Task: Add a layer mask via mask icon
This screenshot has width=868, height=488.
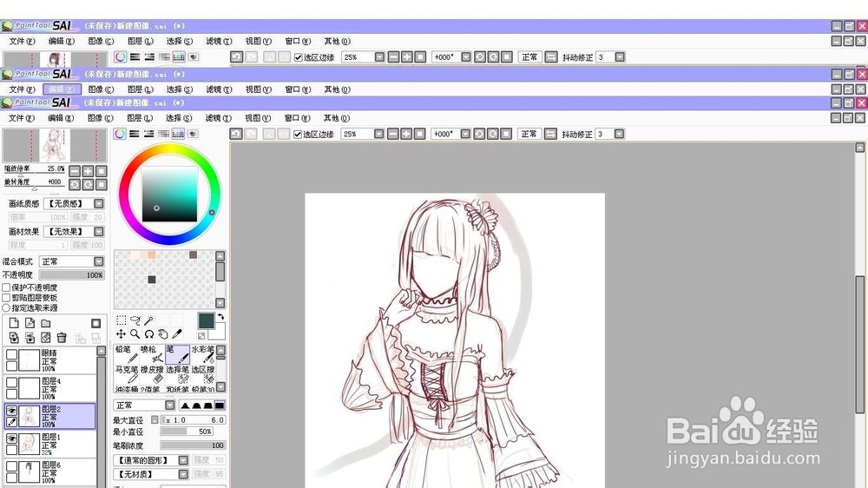Action: point(95,324)
